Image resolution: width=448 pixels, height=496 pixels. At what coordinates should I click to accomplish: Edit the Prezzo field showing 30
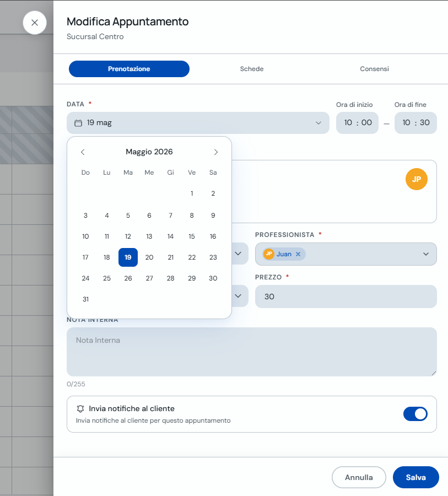(346, 296)
